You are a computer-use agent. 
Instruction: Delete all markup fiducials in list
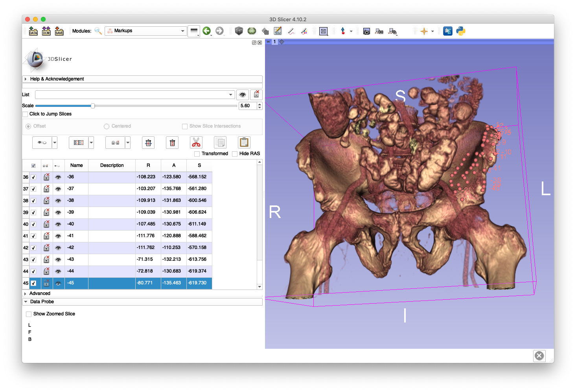point(172,142)
